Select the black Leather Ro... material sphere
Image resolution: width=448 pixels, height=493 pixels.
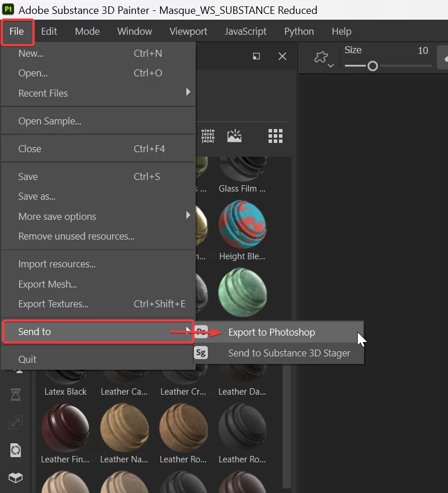243,428
